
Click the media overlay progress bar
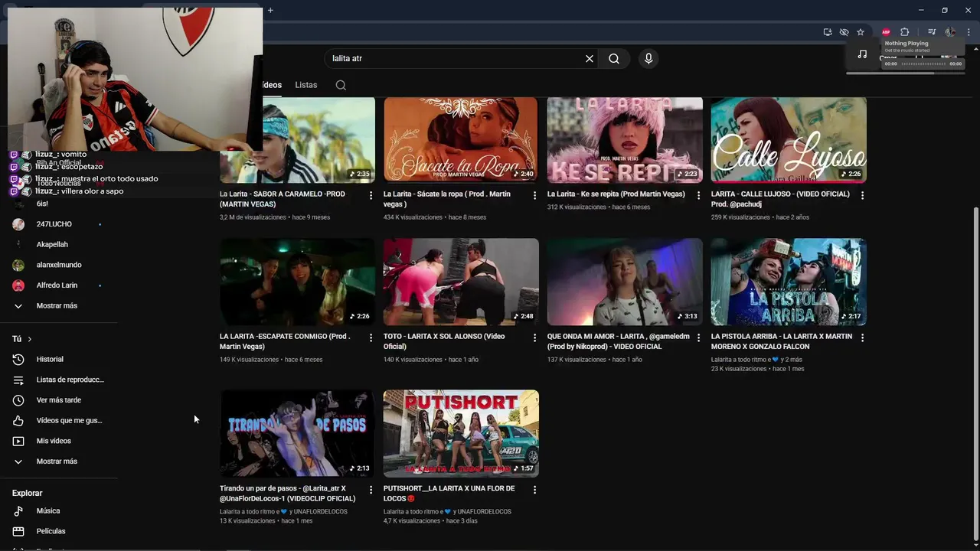tap(923, 64)
